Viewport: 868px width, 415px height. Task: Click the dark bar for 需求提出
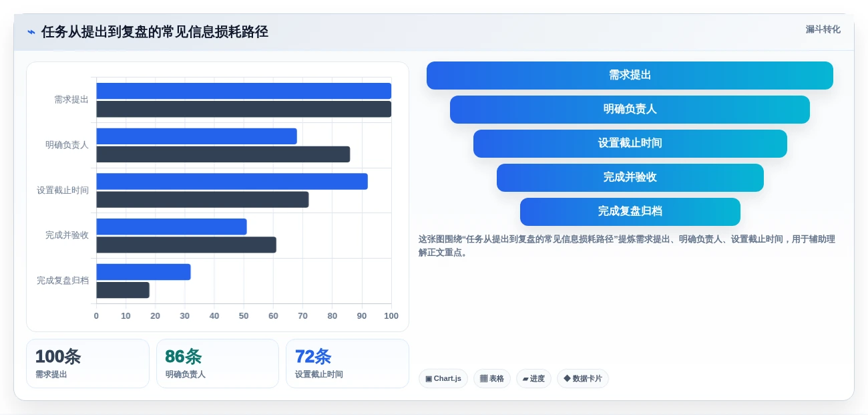pyautogui.click(x=244, y=109)
